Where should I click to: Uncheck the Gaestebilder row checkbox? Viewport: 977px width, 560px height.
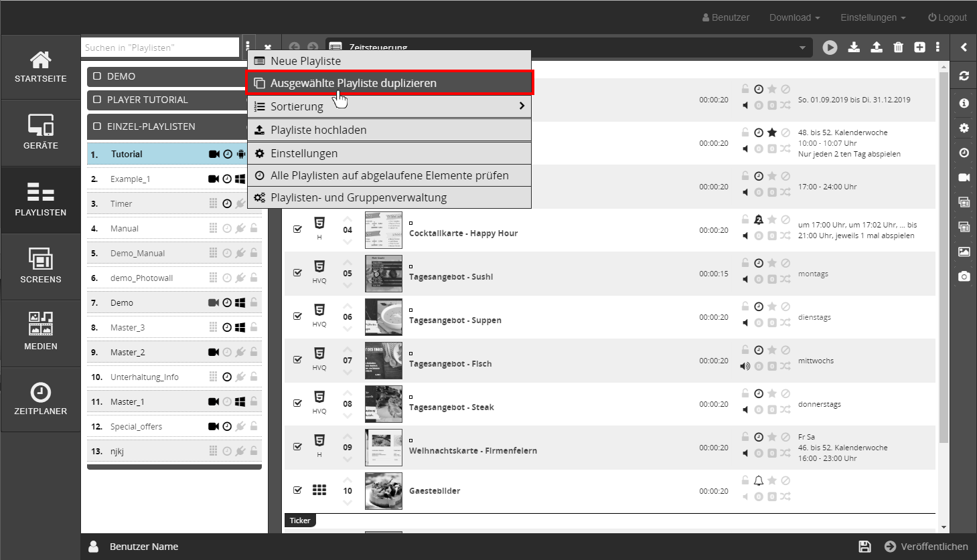(x=297, y=490)
